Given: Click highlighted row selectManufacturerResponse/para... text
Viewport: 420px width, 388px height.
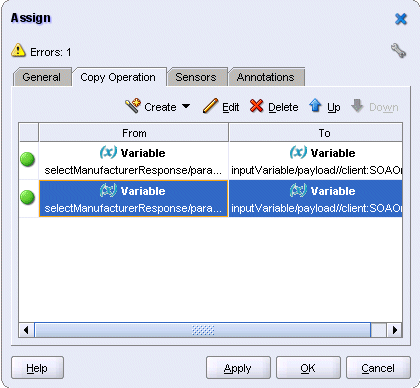Looking at the screenshot, I should click(133, 208).
